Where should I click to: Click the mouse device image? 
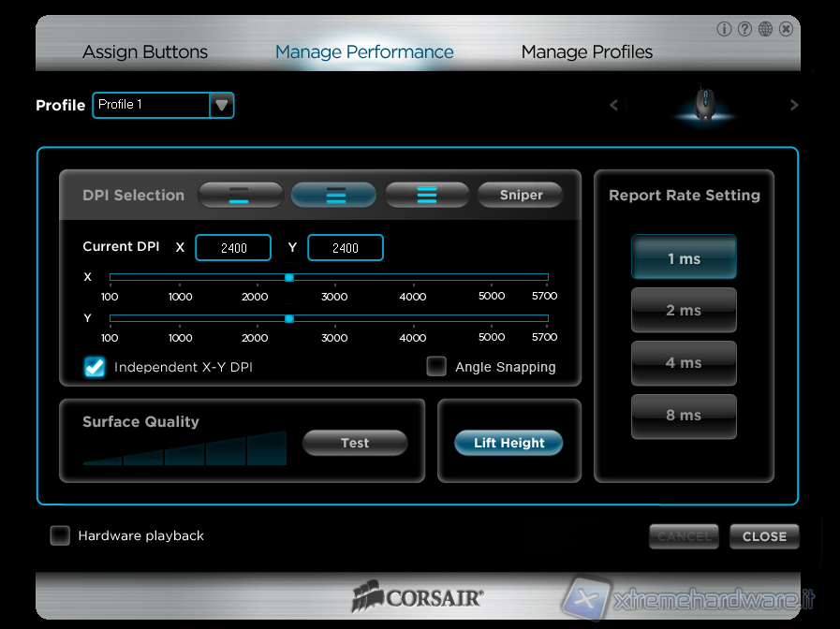[704, 103]
